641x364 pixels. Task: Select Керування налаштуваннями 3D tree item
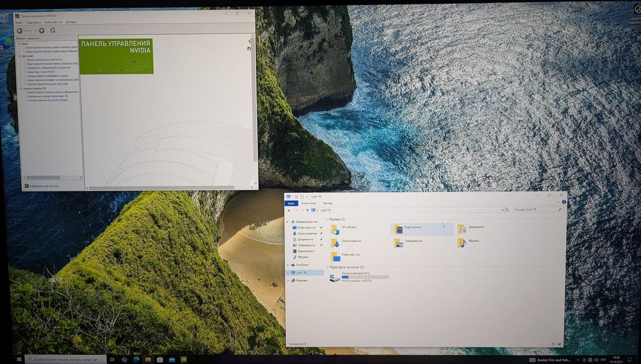(48, 96)
